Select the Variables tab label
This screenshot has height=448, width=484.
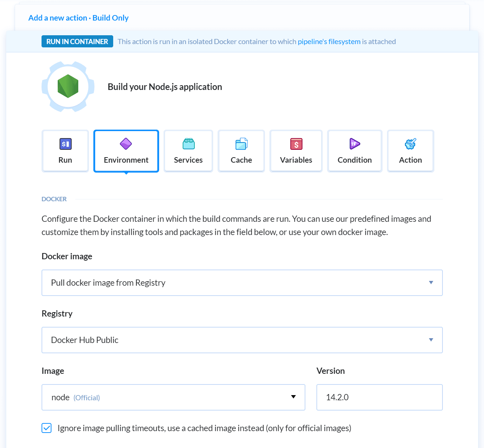coord(296,160)
